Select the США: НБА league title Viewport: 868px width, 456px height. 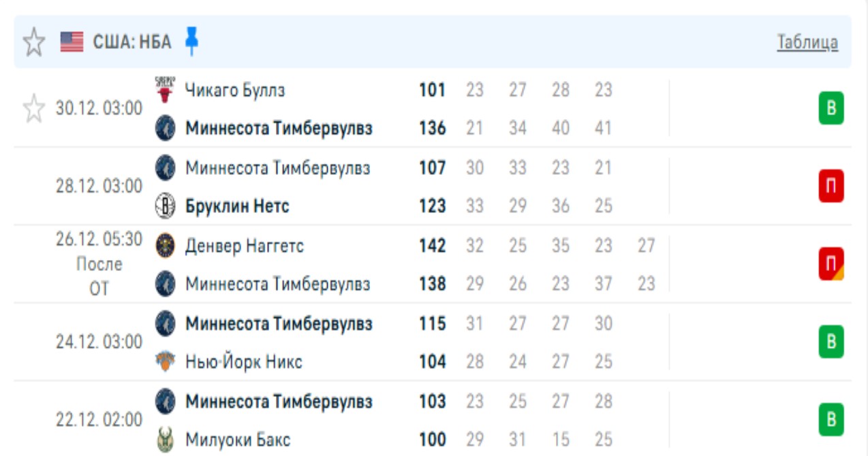click(132, 42)
